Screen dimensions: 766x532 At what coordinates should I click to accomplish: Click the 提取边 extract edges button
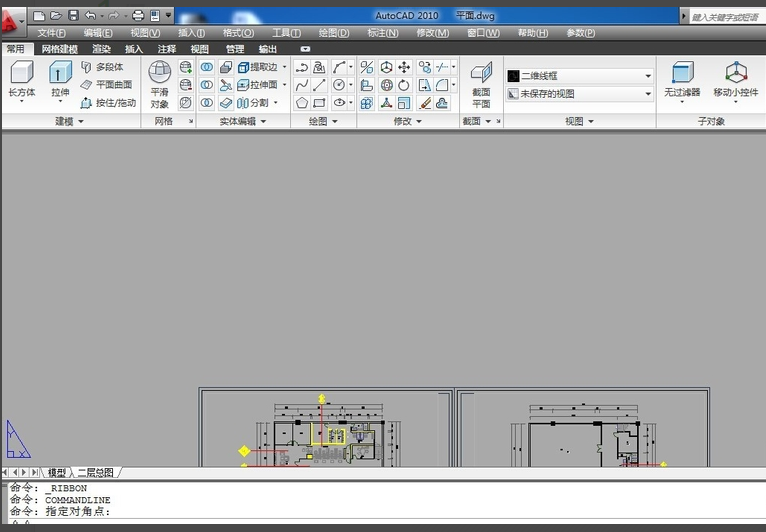click(x=258, y=67)
